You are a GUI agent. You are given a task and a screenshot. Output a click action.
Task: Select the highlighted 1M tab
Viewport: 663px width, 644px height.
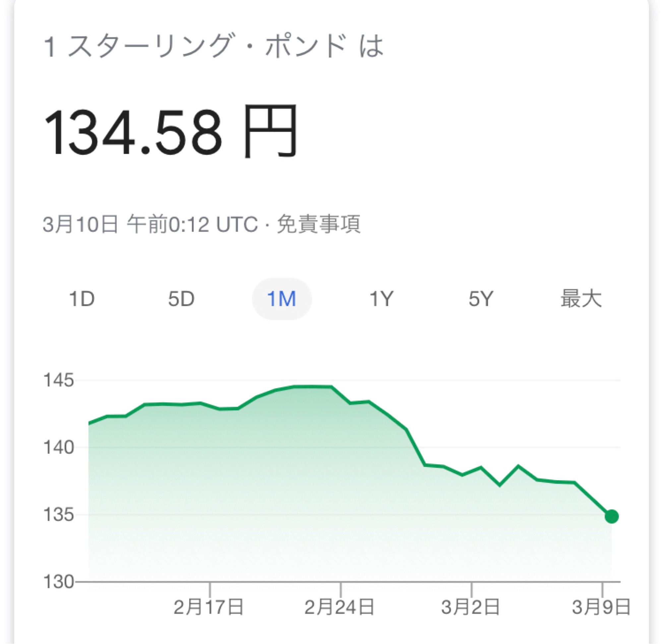point(281,299)
